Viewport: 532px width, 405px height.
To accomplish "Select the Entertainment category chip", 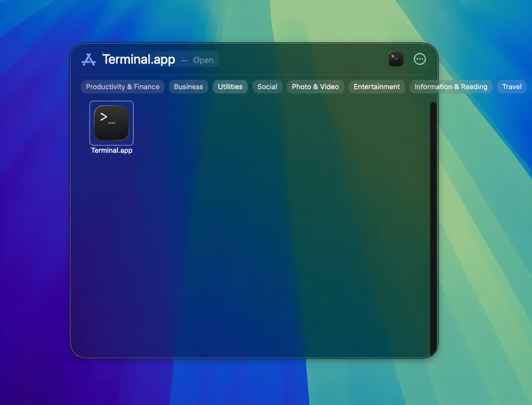I will [x=377, y=87].
